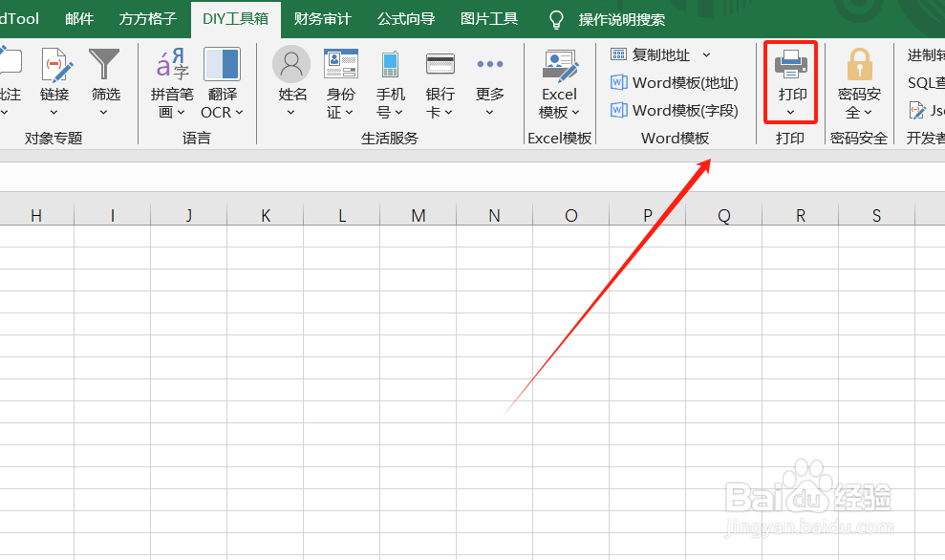Open 更多 three-dots icon
Image resolution: width=945 pixels, height=560 pixels.
point(490,64)
